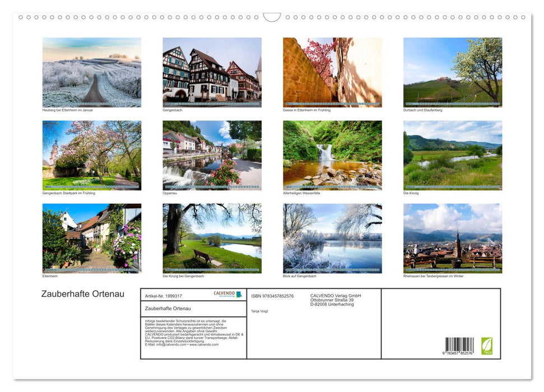Click the Durbach und Staufenberg vineyard photo
This screenshot has width=544, height=392.
(453, 72)
